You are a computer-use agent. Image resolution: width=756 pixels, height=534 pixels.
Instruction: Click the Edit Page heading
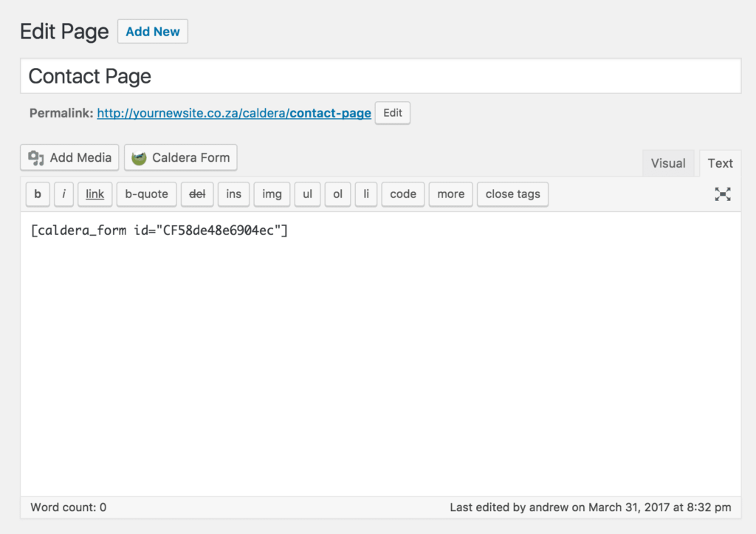pyautogui.click(x=64, y=32)
